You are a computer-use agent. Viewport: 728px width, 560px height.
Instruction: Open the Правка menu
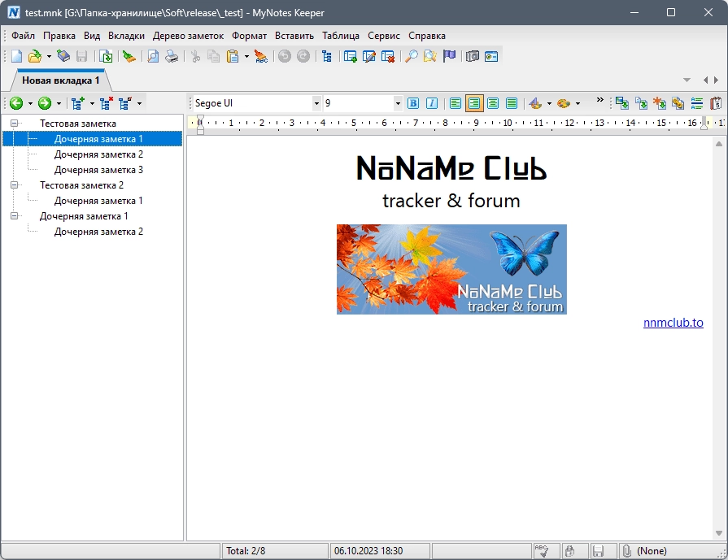[x=59, y=36]
